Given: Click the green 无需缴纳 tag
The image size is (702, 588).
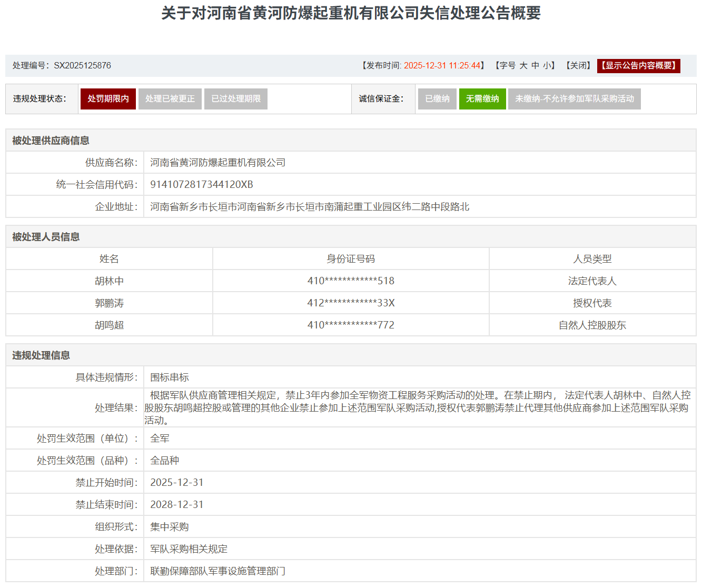Looking at the screenshot, I should pyautogui.click(x=482, y=99).
